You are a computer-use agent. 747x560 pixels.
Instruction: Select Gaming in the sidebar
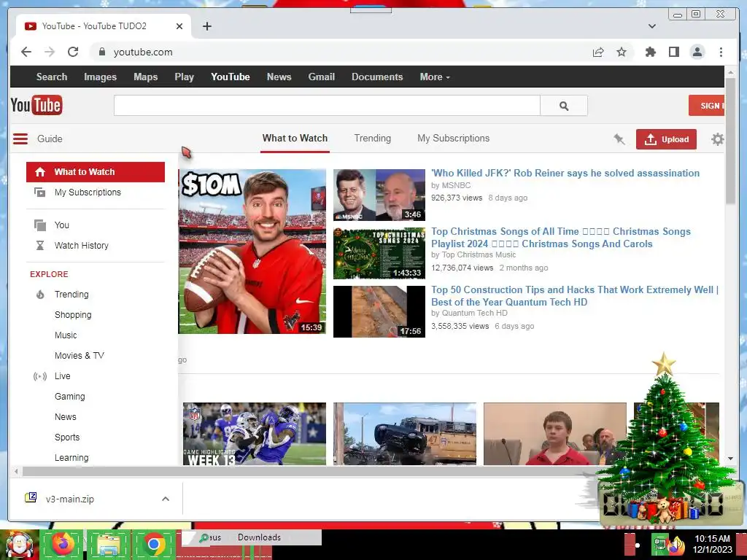pos(69,397)
